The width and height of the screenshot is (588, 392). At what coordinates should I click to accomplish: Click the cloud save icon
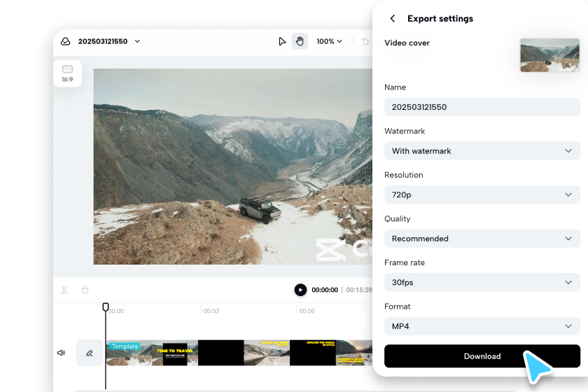(x=66, y=41)
